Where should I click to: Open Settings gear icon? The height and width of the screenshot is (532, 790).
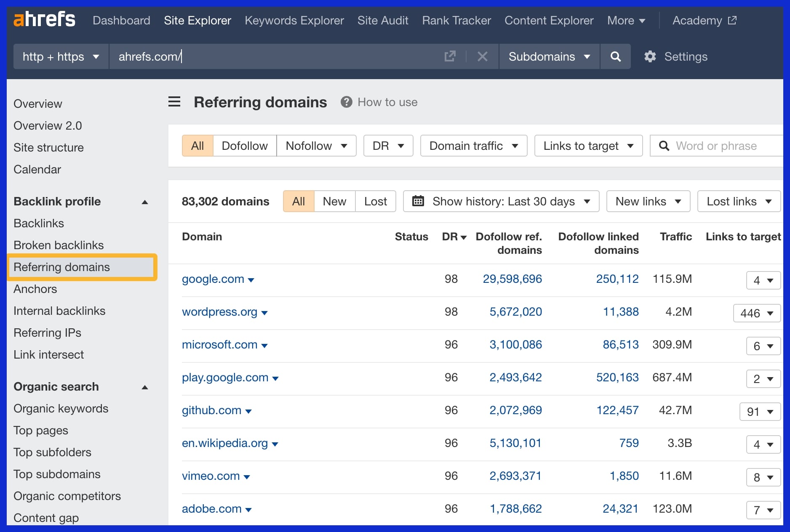650,56
